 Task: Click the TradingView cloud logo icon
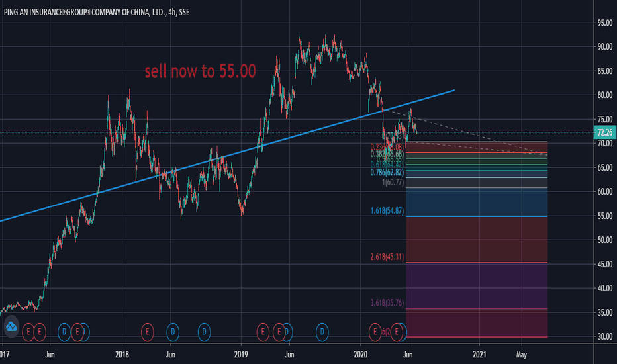[11, 326]
